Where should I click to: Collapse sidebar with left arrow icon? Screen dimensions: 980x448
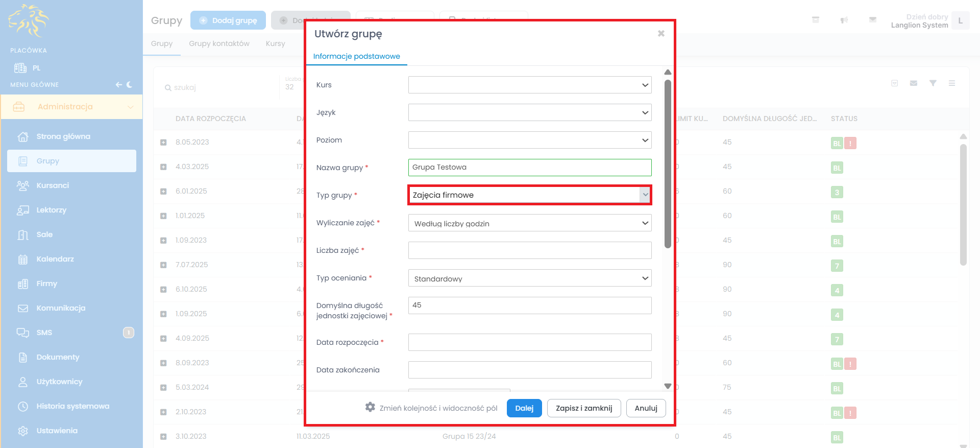(118, 85)
